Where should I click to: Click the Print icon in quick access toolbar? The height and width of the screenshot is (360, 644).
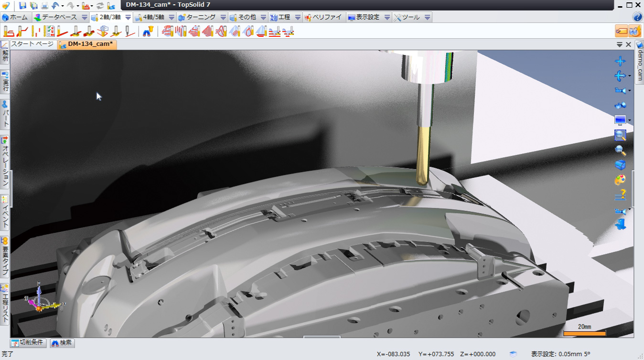[44, 6]
